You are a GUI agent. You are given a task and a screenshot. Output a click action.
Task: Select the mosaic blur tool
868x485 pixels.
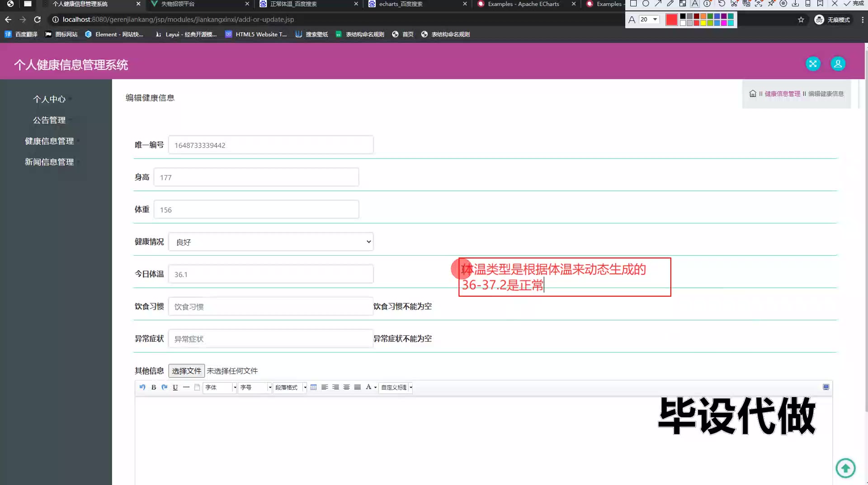(683, 3)
